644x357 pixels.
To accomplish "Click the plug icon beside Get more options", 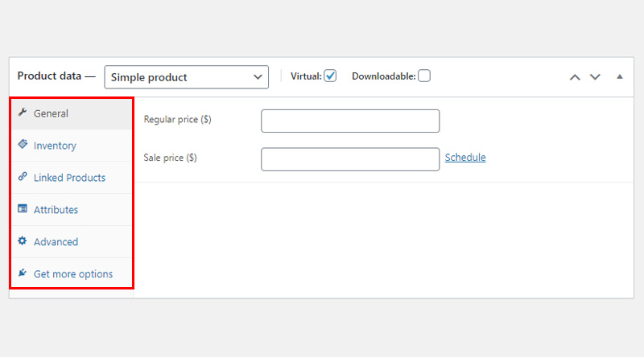I will 23,273.
